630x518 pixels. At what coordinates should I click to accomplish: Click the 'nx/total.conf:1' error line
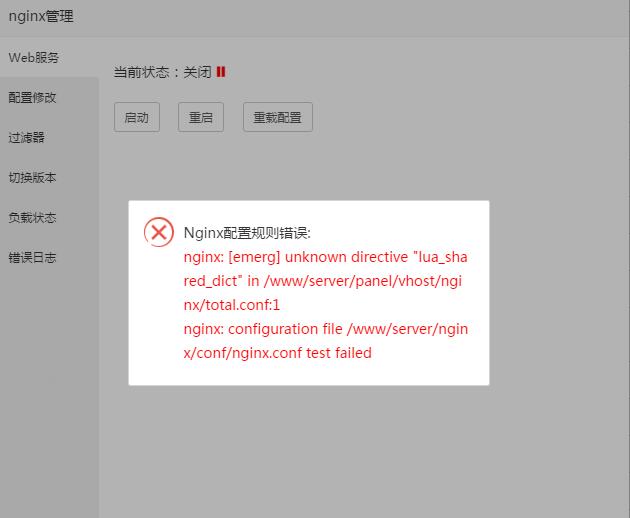(x=231, y=305)
